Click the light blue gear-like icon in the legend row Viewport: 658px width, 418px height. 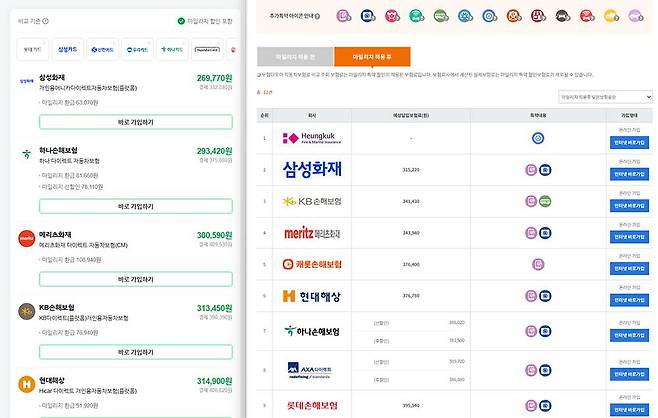pyautogui.click(x=465, y=16)
